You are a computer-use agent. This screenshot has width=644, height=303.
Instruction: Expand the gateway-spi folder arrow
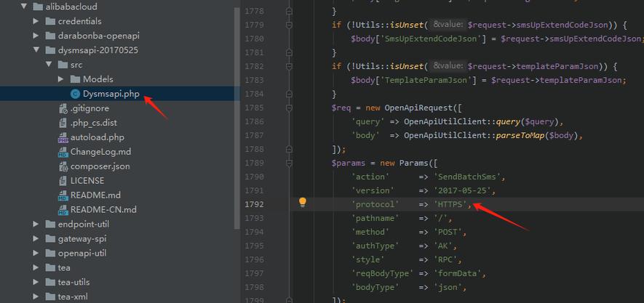(36, 238)
